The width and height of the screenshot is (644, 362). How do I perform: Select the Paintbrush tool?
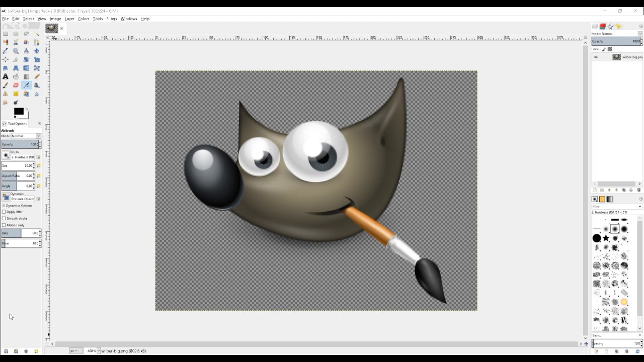click(x=6, y=85)
